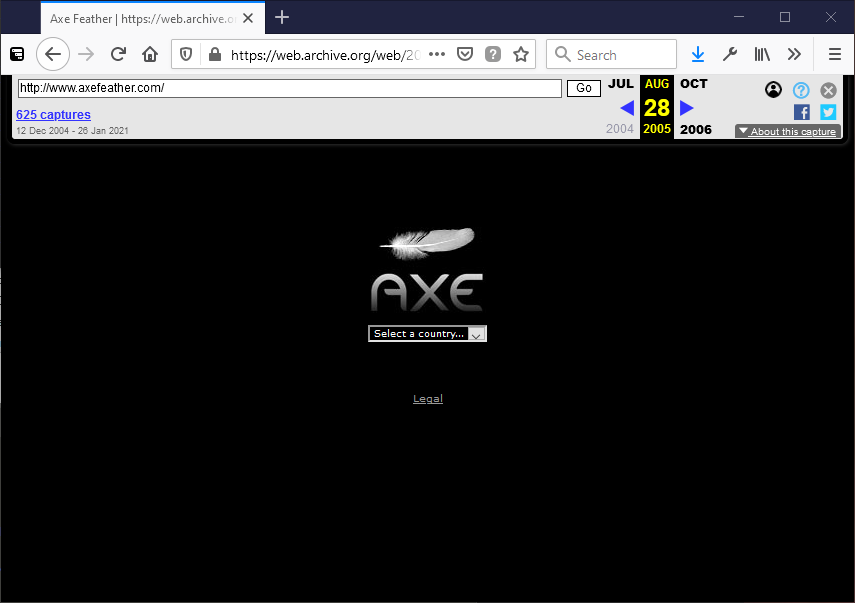Toggle the sidebar icon in toolbar

point(17,55)
